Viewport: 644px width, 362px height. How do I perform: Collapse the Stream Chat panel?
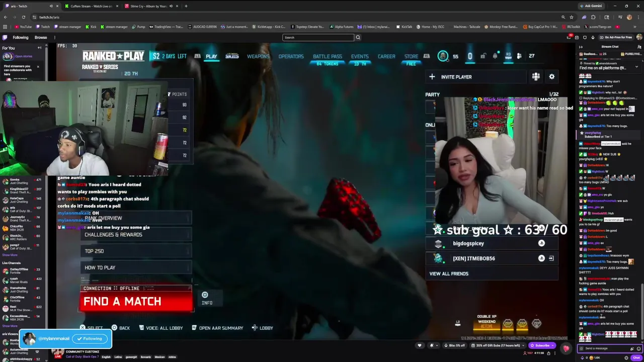click(x=581, y=47)
